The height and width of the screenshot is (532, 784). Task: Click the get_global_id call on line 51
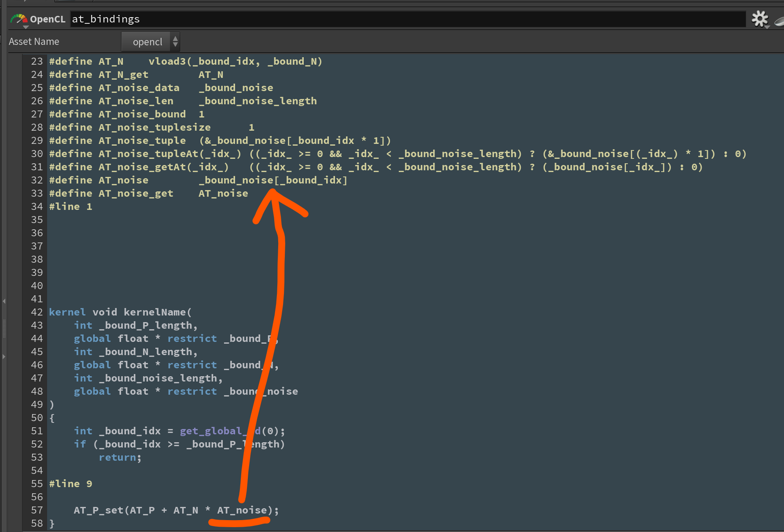point(220,431)
